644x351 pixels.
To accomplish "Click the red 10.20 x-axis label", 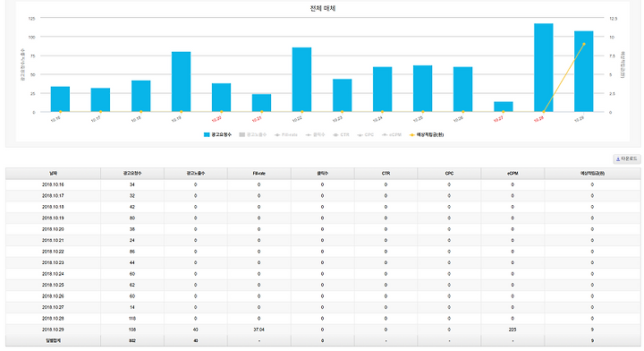I will (x=216, y=119).
